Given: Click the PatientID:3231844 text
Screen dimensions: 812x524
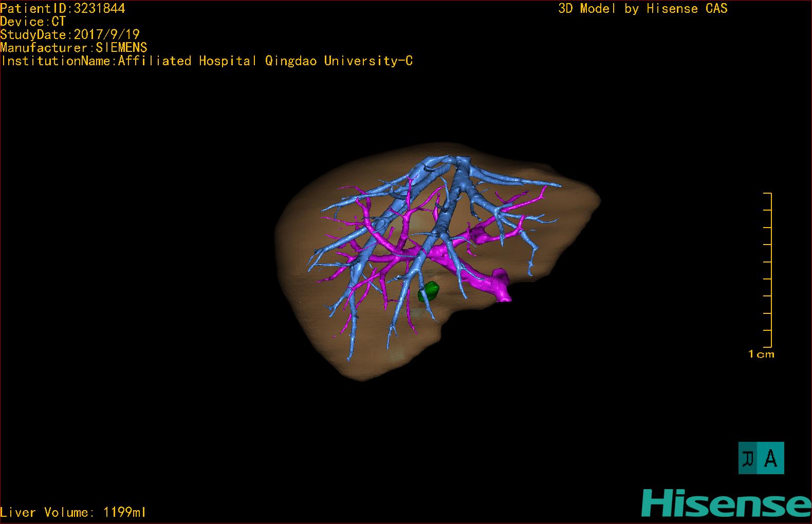Looking at the screenshot, I should (x=63, y=8).
